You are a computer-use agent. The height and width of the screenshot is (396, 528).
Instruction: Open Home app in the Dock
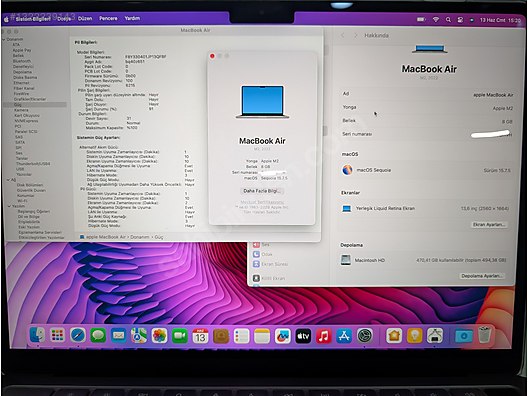[394, 335]
